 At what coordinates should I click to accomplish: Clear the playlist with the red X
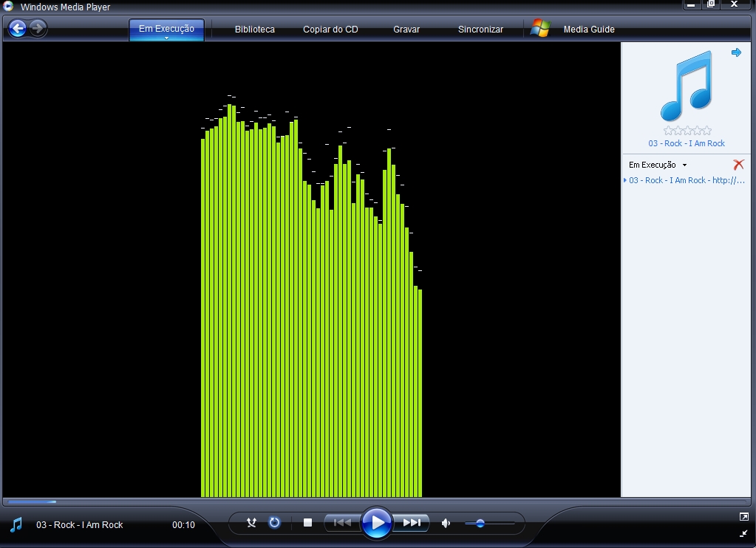pos(738,165)
